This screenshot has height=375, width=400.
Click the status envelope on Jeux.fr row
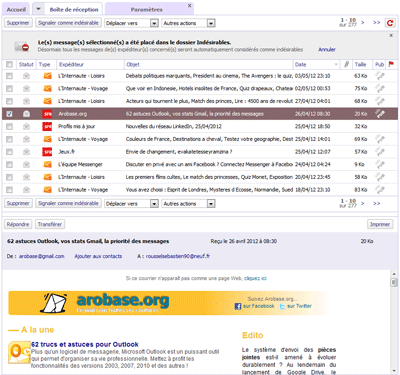(26, 152)
